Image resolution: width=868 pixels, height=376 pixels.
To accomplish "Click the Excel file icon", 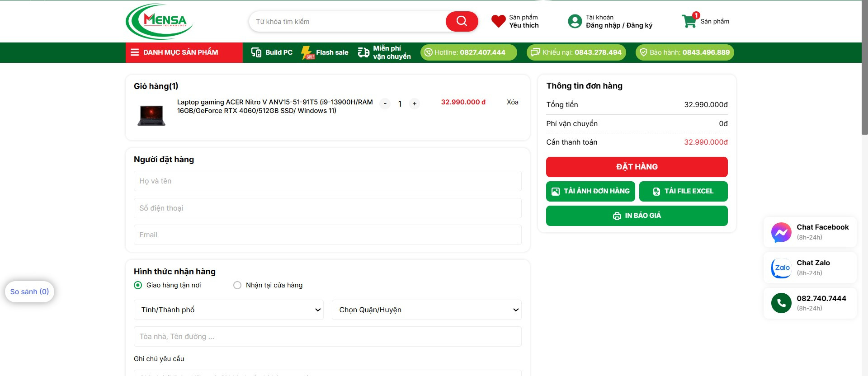I will click(656, 192).
